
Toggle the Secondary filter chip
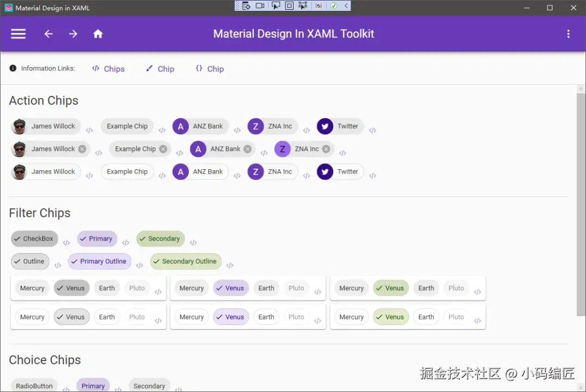[x=161, y=239]
